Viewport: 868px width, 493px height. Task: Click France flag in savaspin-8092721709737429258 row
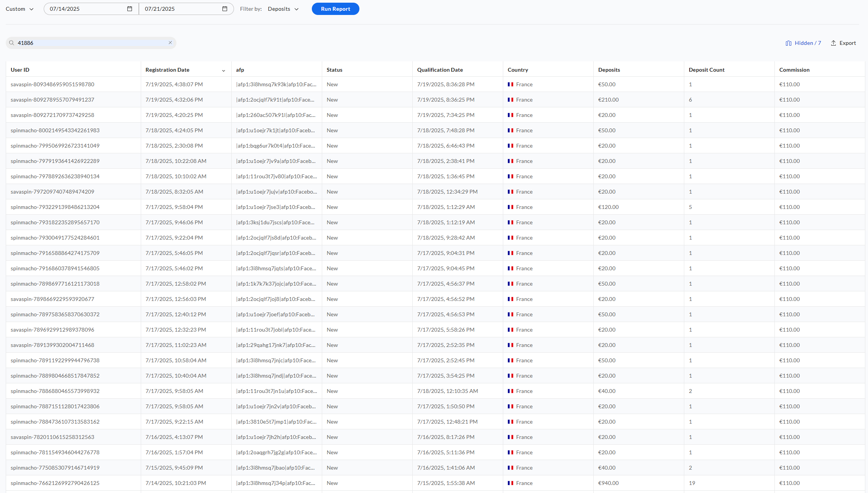pos(511,115)
